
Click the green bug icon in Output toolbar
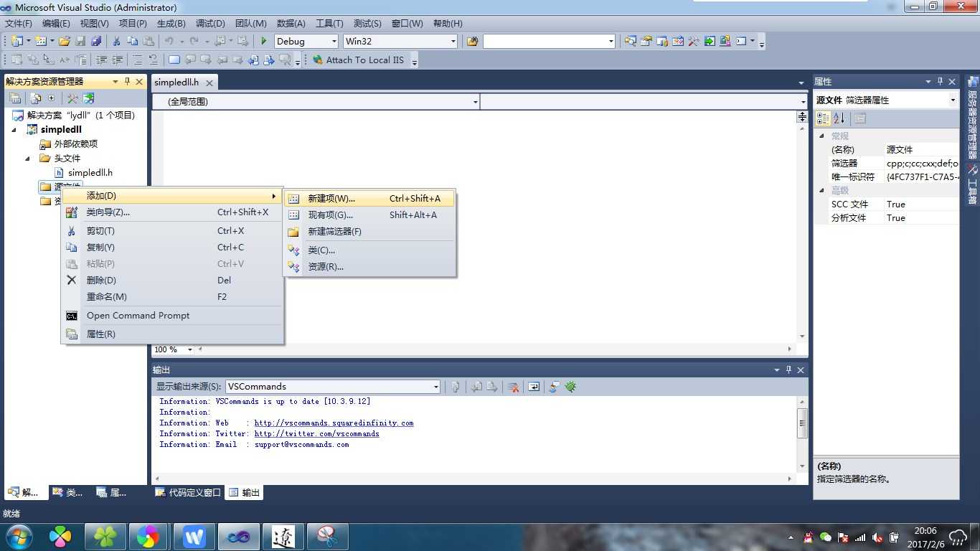(570, 387)
